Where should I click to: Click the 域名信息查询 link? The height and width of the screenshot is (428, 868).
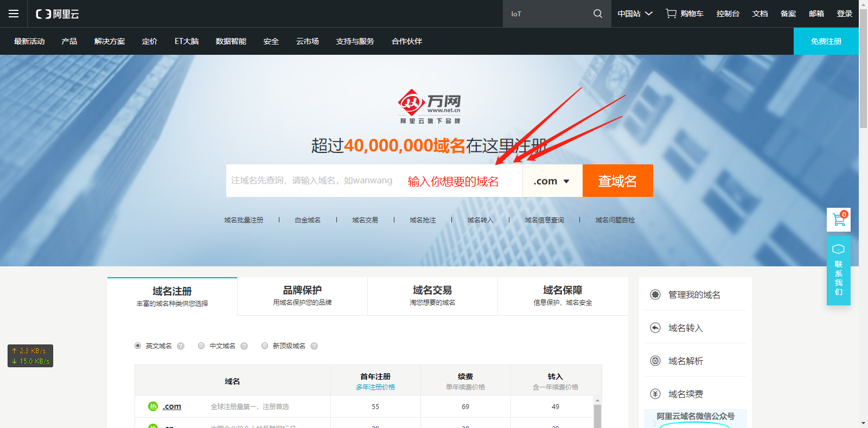tap(544, 220)
